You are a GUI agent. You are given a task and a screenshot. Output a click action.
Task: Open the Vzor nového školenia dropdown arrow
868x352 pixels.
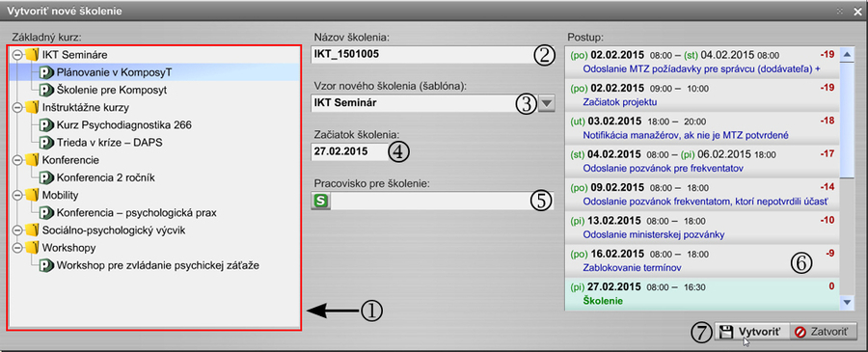[x=546, y=103]
